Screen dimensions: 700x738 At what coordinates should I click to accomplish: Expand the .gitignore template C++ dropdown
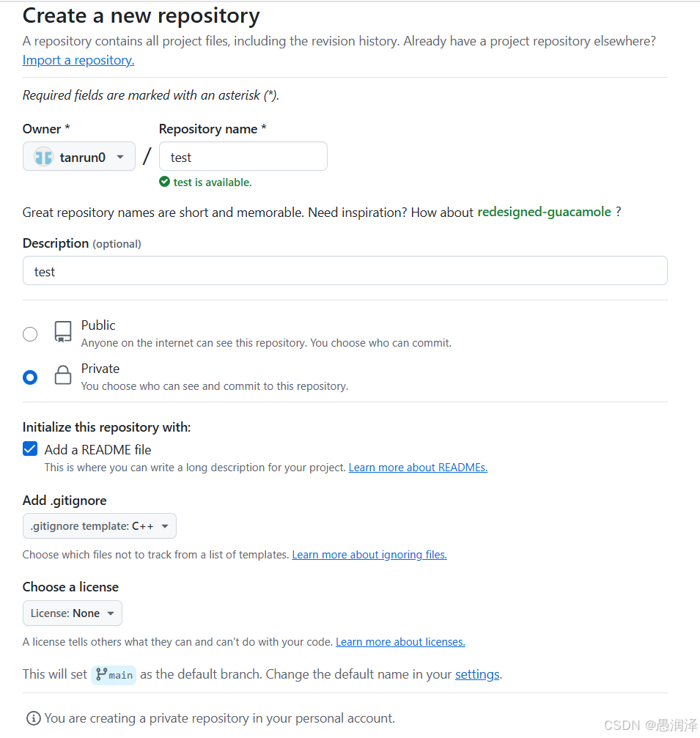pos(100,526)
